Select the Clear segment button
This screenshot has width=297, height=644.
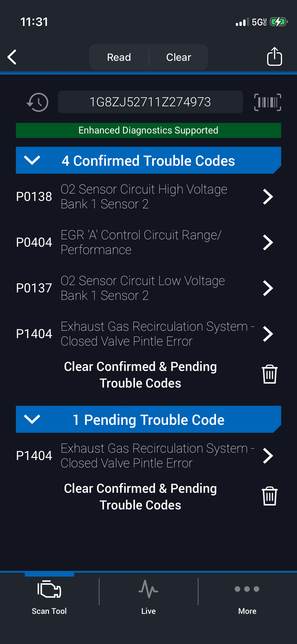[x=179, y=57]
